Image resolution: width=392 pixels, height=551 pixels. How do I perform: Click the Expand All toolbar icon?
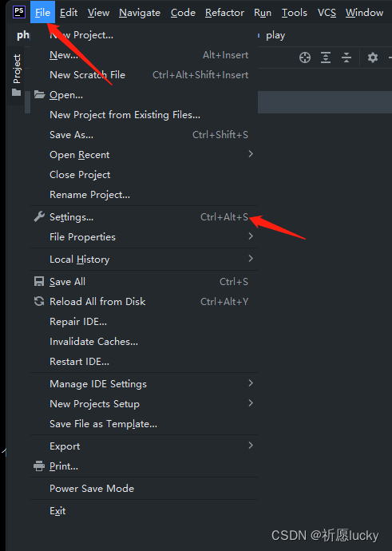326,57
